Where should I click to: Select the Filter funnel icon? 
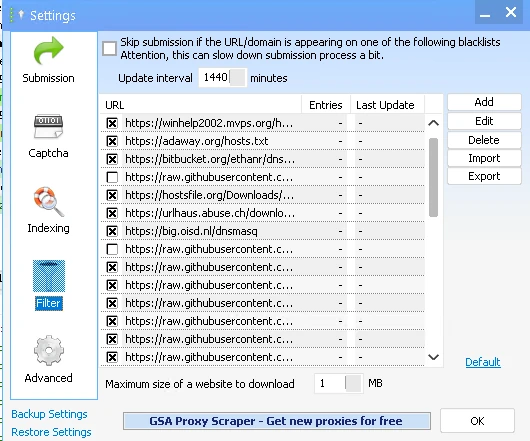pos(49,276)
